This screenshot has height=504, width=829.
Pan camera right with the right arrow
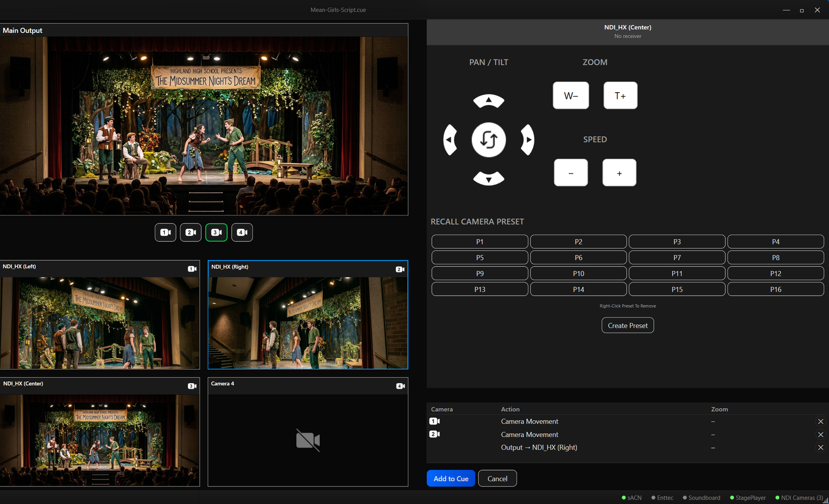pos(527,139)
